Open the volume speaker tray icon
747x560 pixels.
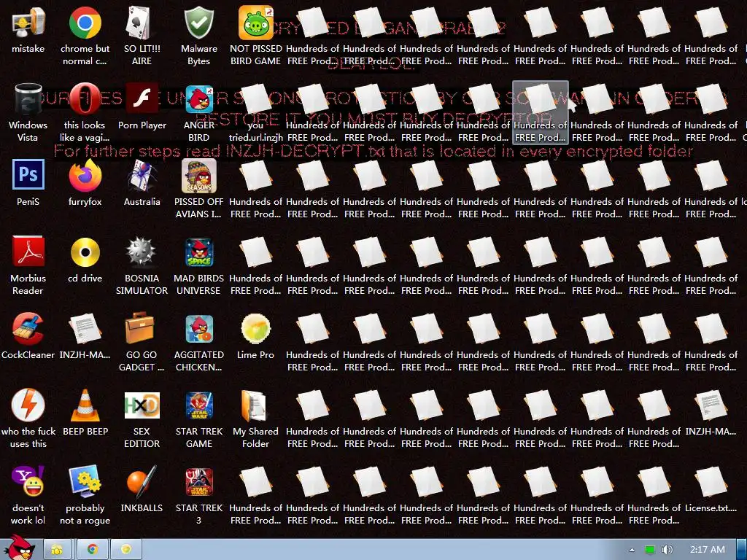tap(667, 550)
